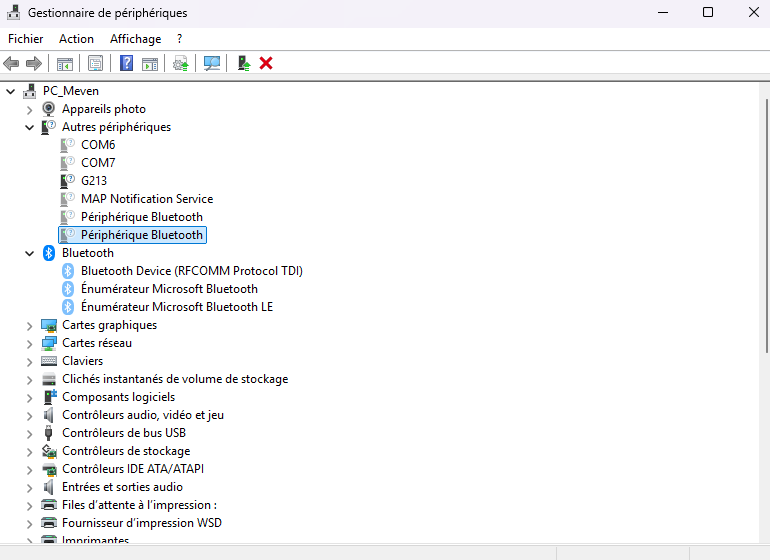Expand the Appareils photo category
This screenshot has width=770, height=560.
tap(29, 110)
